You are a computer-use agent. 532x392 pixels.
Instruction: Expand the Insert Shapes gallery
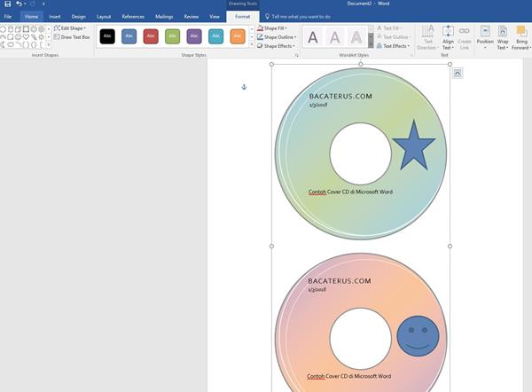point(49,45)
